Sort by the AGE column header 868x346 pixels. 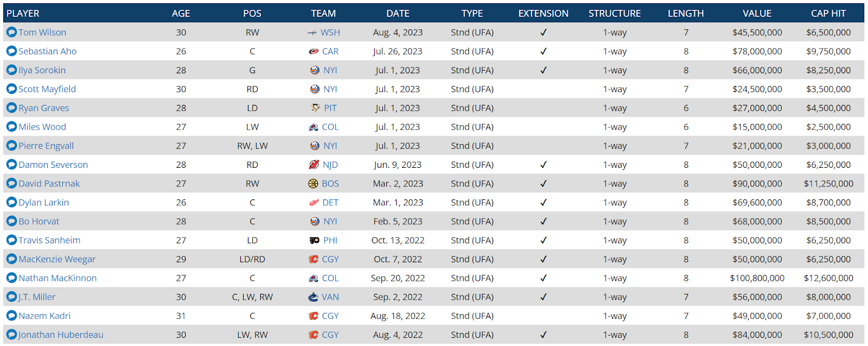(181, 14)
